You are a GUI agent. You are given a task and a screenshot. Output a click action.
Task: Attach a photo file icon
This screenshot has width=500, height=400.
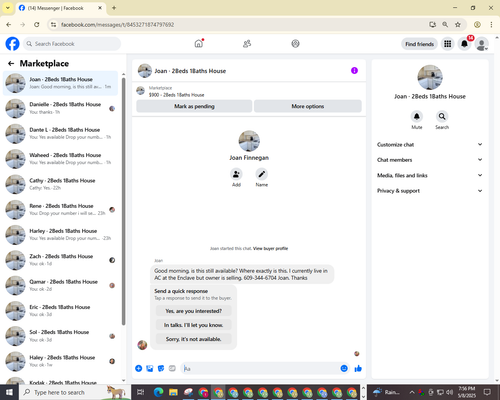[150, 368]
